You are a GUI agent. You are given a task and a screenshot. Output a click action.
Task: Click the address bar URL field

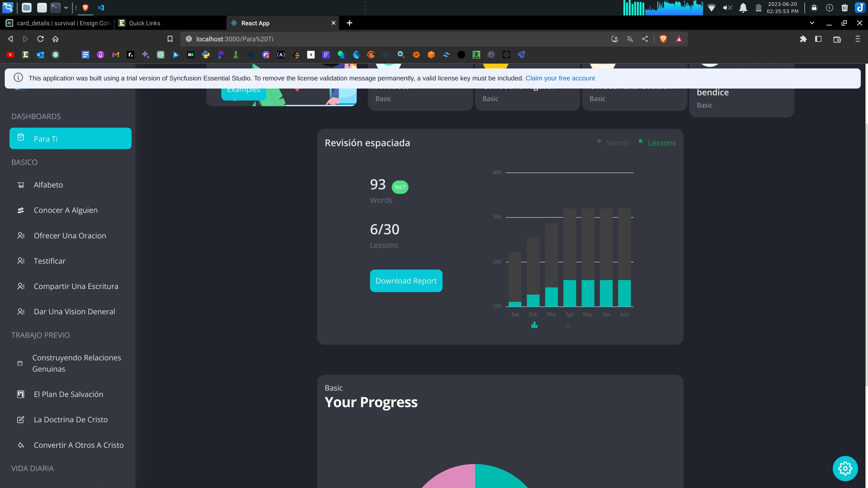point(398,39)
